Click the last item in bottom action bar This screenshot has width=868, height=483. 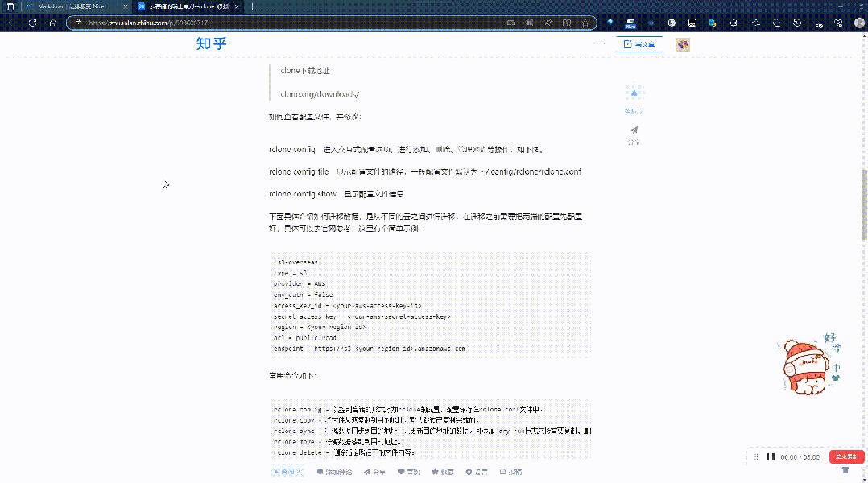click(511, 472)
